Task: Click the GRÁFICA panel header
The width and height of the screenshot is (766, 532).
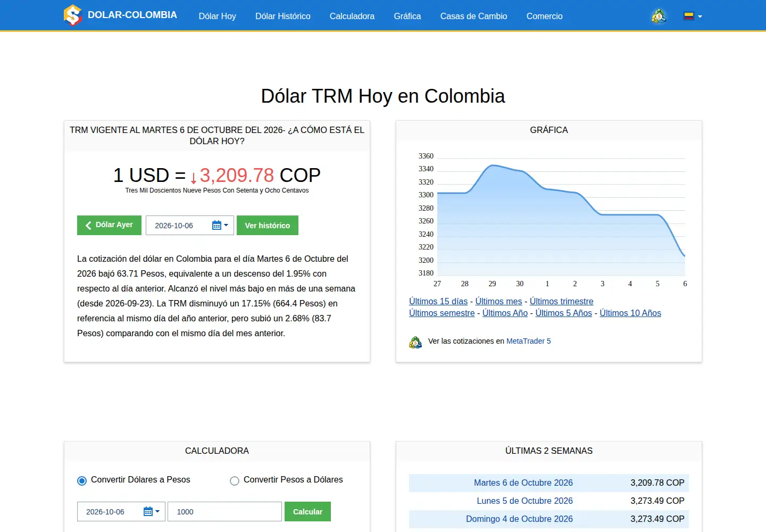Action: click(549, 130)
